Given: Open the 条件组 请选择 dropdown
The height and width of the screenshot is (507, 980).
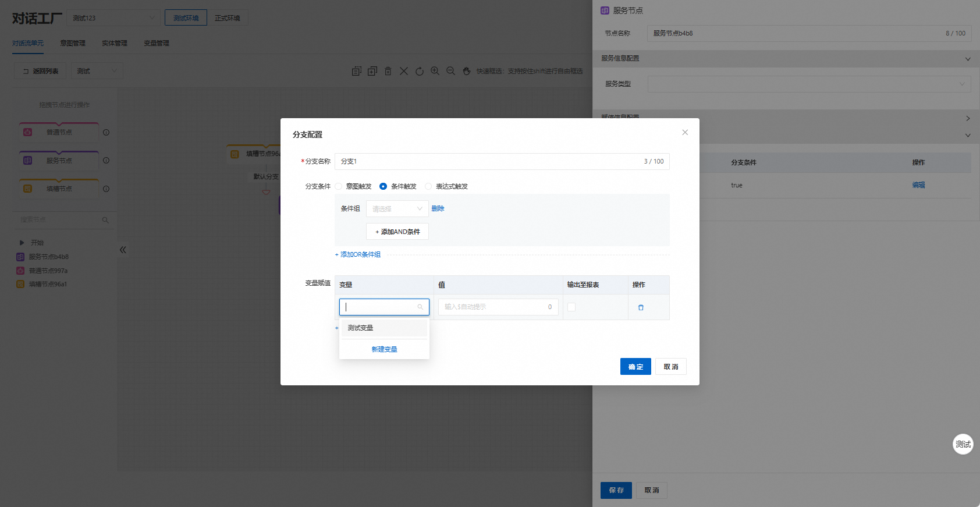Looking at the screenshot, I should tap(397, 208).
